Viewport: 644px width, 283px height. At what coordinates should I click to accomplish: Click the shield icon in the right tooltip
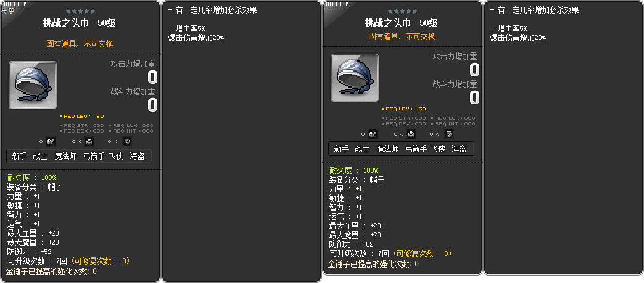449,134
